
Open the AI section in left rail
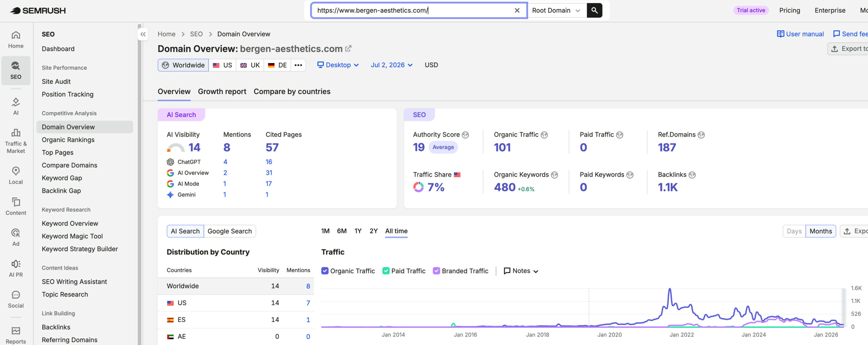pos(16,107)
